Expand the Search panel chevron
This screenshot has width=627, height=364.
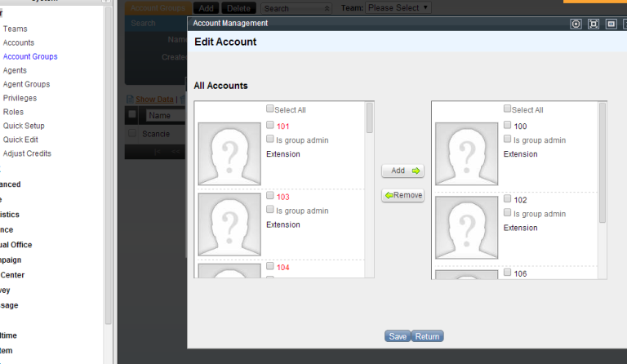pyautogui.click(x=327, y=9)
